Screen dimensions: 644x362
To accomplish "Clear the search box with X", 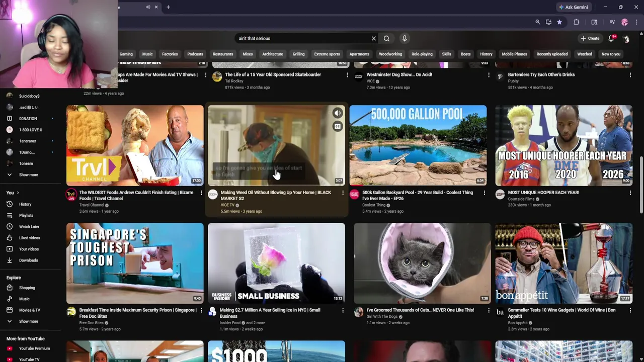I will pyautogui.click(x=374, y=38).
